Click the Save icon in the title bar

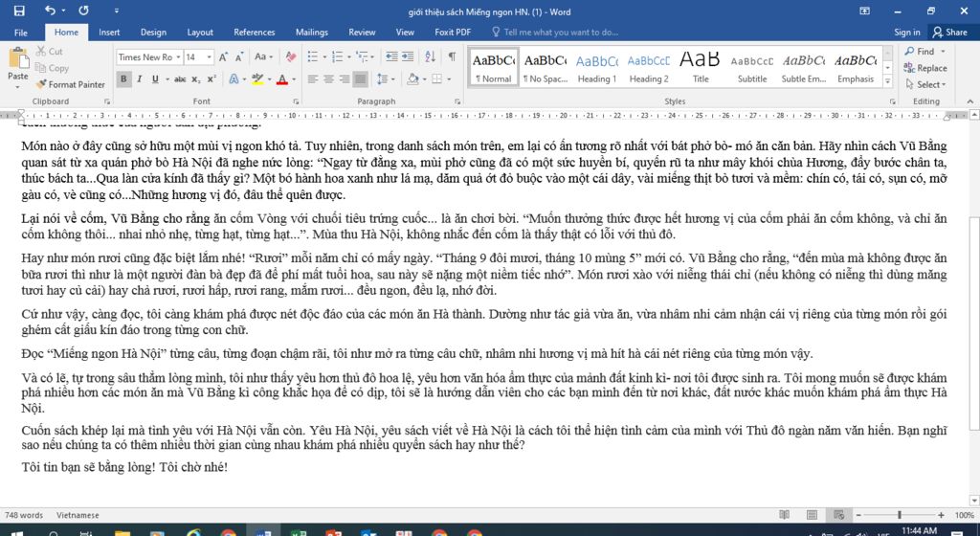point(19,11)
